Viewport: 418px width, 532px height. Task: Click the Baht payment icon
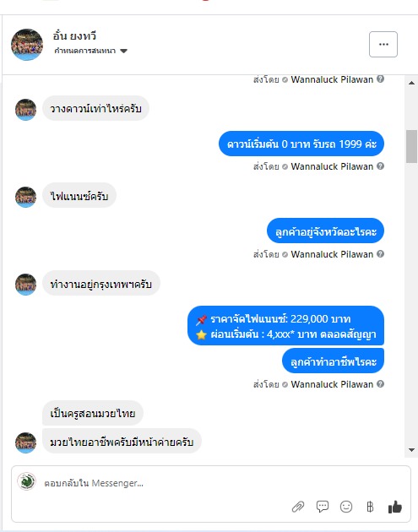point(370,507)
